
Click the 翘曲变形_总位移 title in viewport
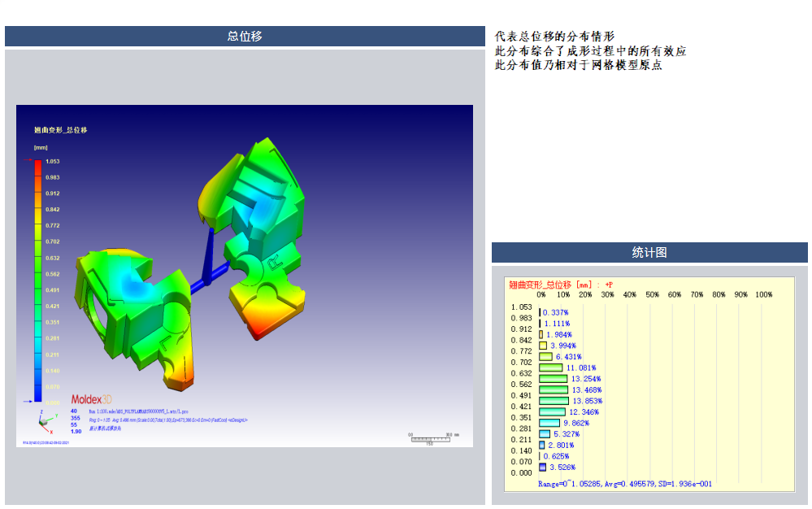(x=60, y=129)
